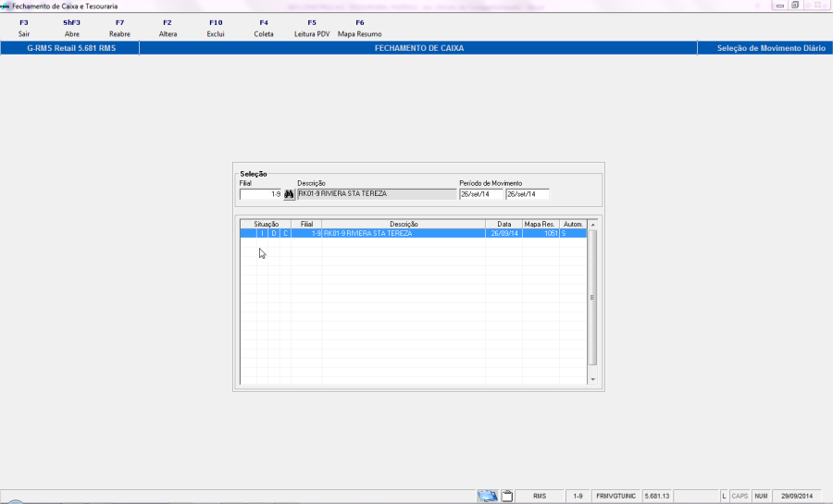
Task: Click the F2 Altera toolbar button
Action: coord(168,28)
